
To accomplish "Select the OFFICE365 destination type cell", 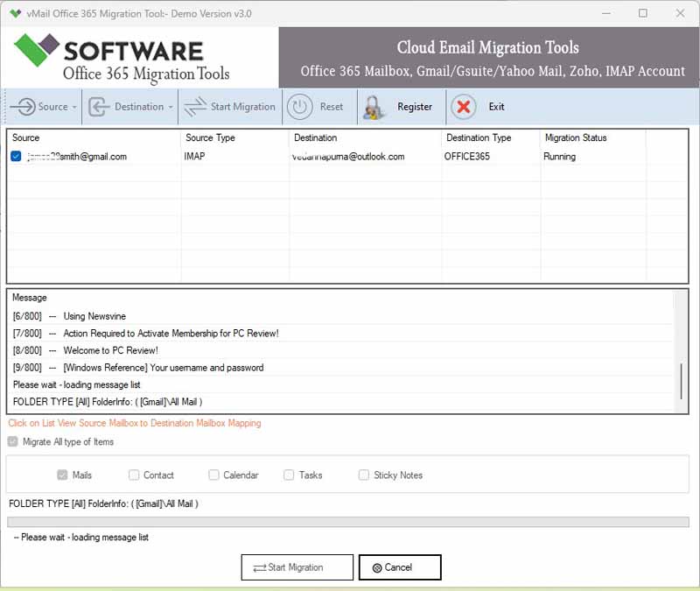I will point(467,157).
